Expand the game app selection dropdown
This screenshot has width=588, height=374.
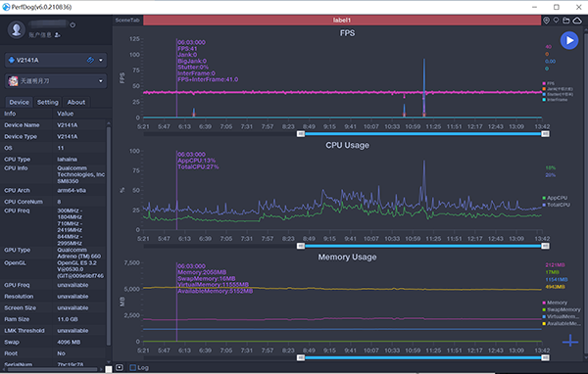[101, 81]
